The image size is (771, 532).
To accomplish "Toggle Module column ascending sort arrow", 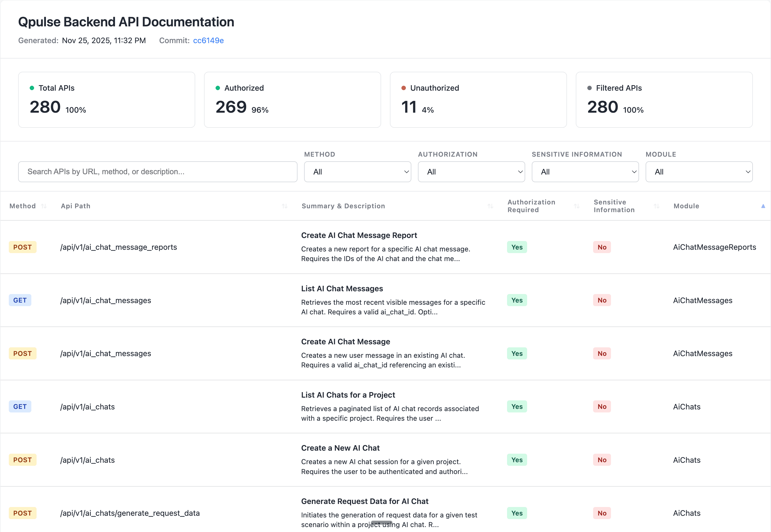I will (763, 206).
